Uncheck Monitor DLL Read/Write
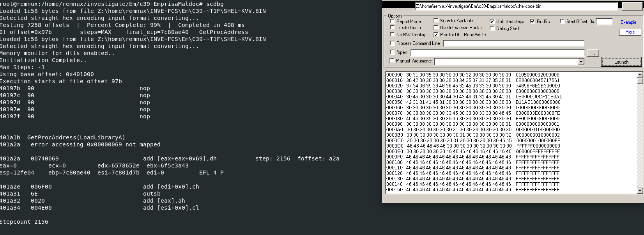Viewport: 644px width, 235px height. [436, 34]
